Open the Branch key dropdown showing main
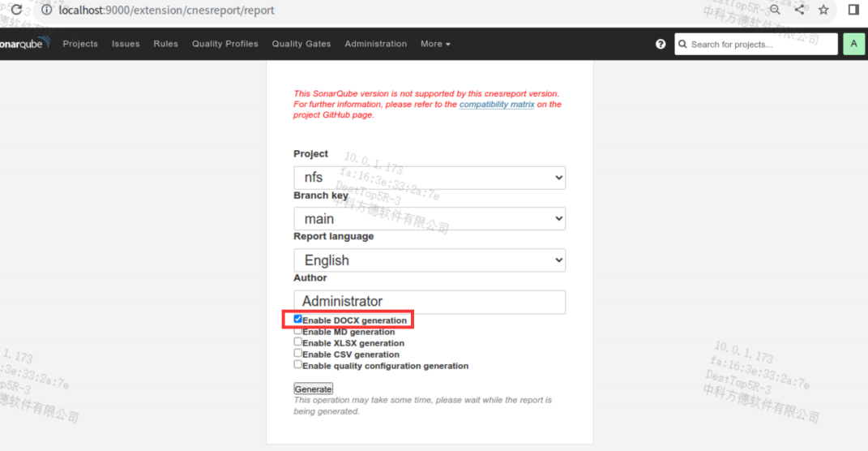The height and width of the screenshot is (451, 868). [430, 219]
